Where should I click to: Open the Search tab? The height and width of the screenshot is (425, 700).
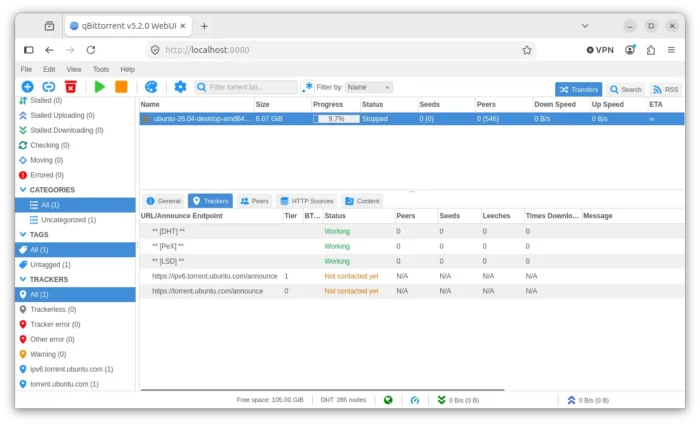626,89
